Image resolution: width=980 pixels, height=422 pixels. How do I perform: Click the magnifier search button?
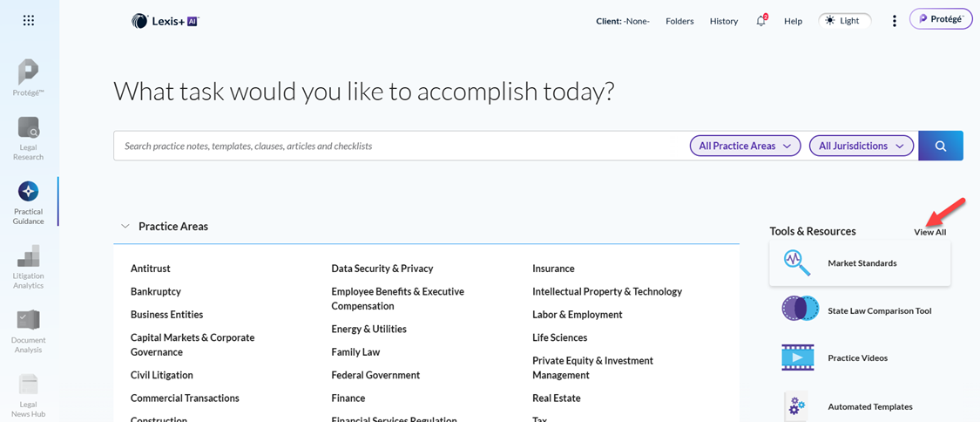click(941, 146)
